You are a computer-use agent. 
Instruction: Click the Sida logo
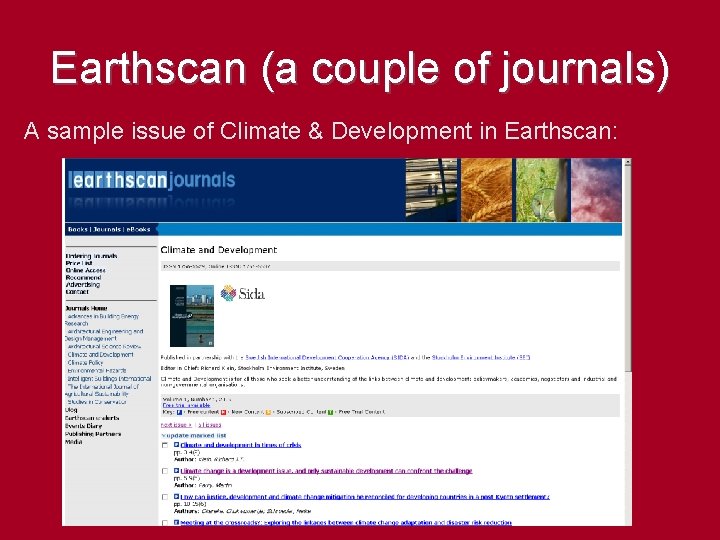242,293
